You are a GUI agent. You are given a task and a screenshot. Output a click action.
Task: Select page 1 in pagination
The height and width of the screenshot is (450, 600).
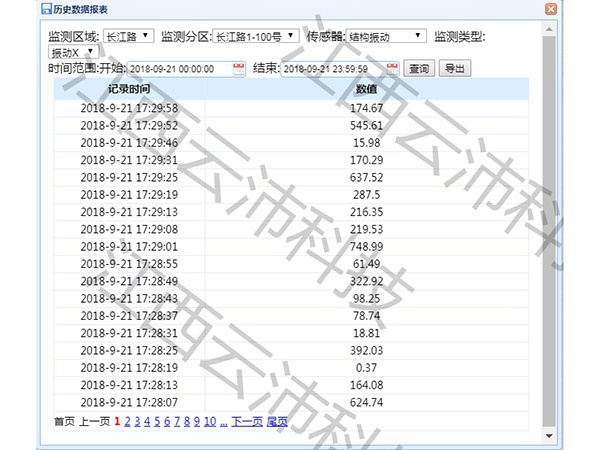[x=117, y=422]
